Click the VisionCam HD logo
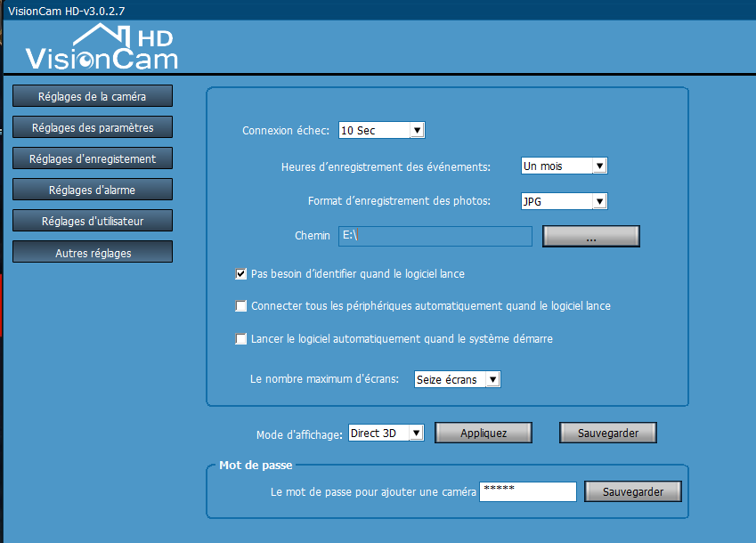The width and height of the screenshot is (756, 543). point(102,47)
